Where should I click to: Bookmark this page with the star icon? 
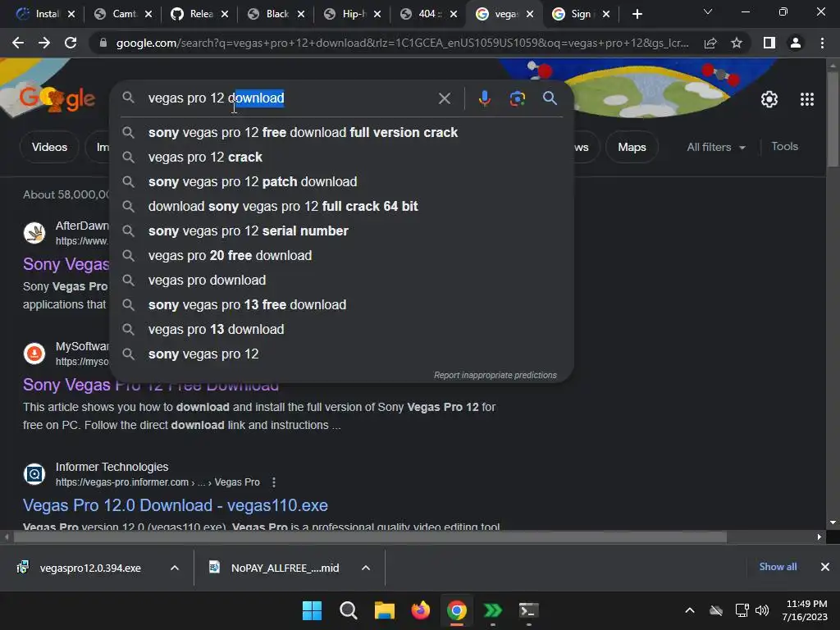[x=737, y=43]
